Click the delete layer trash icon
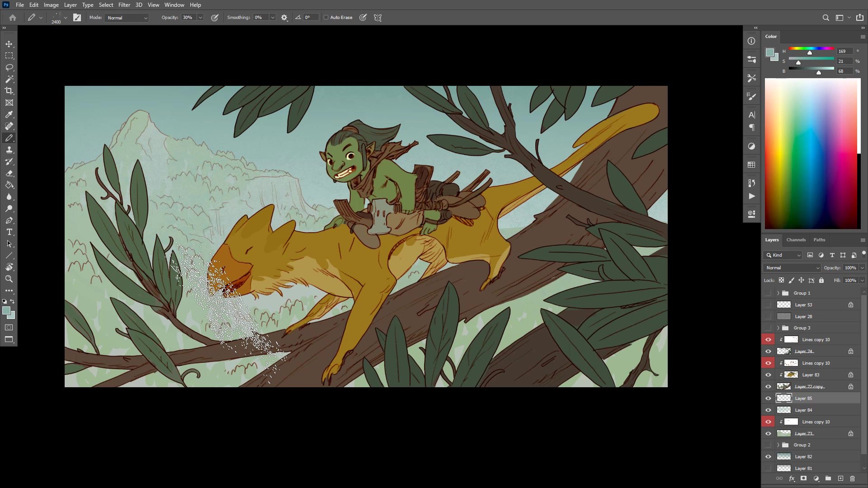Viewport: 868px width, 488px height. (852, 479)
